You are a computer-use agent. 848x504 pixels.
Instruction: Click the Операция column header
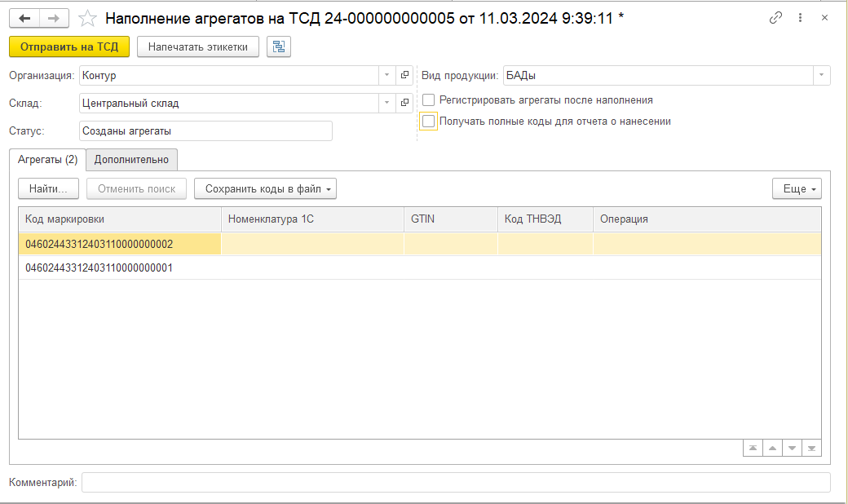pos(707,219)
